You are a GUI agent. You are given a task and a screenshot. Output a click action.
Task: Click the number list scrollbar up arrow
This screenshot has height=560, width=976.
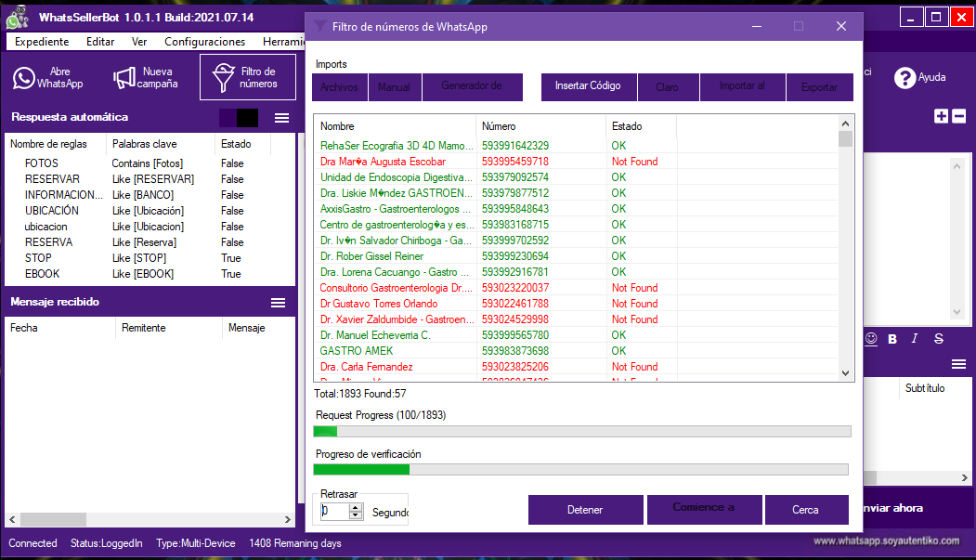(845, 124)
